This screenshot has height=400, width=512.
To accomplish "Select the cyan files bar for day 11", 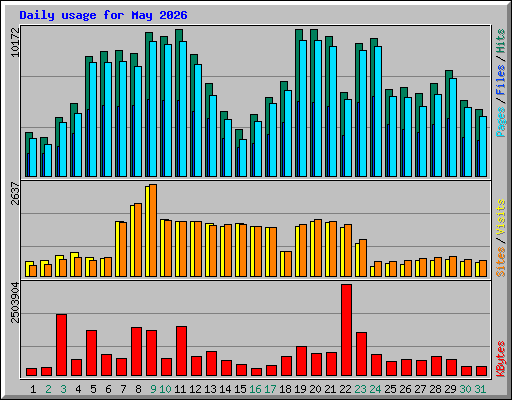I will pos(183,109).
